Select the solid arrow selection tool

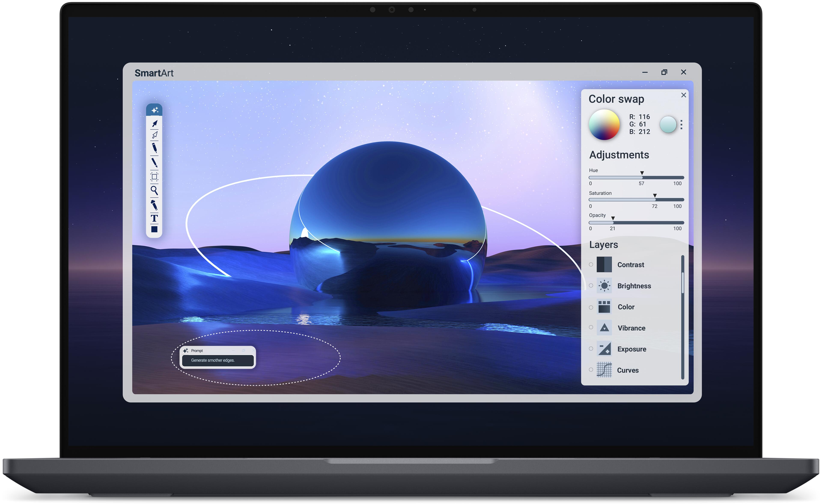pos(155,124)
